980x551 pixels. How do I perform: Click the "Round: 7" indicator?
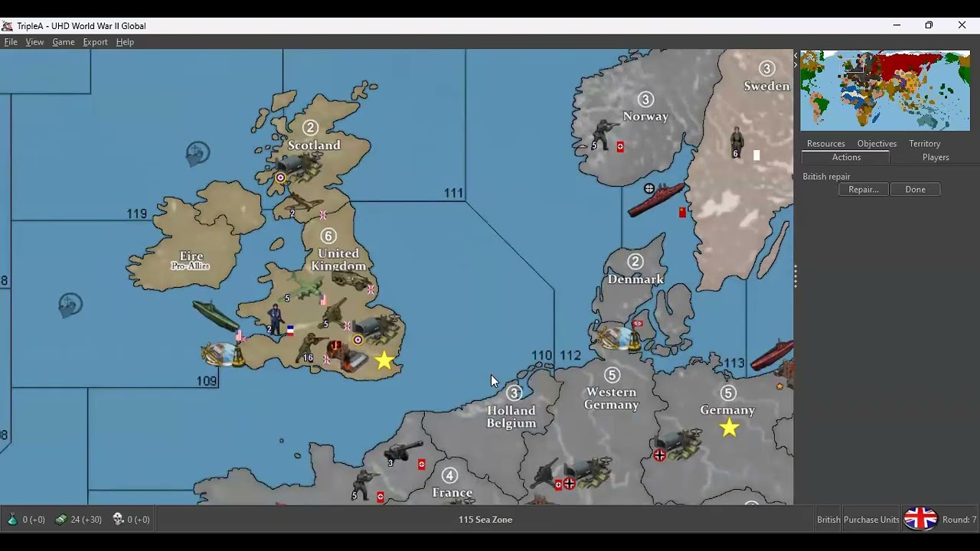[959, 520]
